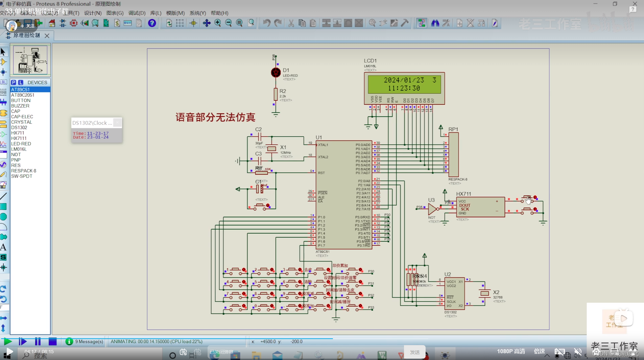Pause the running simulation
Image resolution: width=644 pixels, height=360 pixels.
(x=38, y=341)
